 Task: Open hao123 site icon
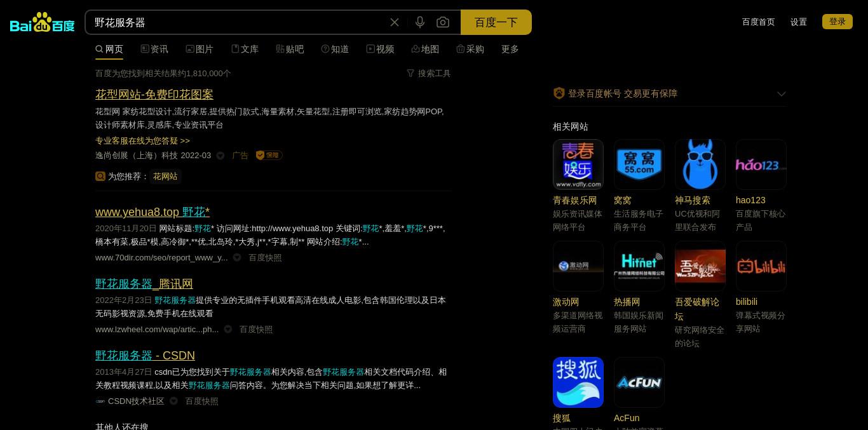click(x=761, y=165)
